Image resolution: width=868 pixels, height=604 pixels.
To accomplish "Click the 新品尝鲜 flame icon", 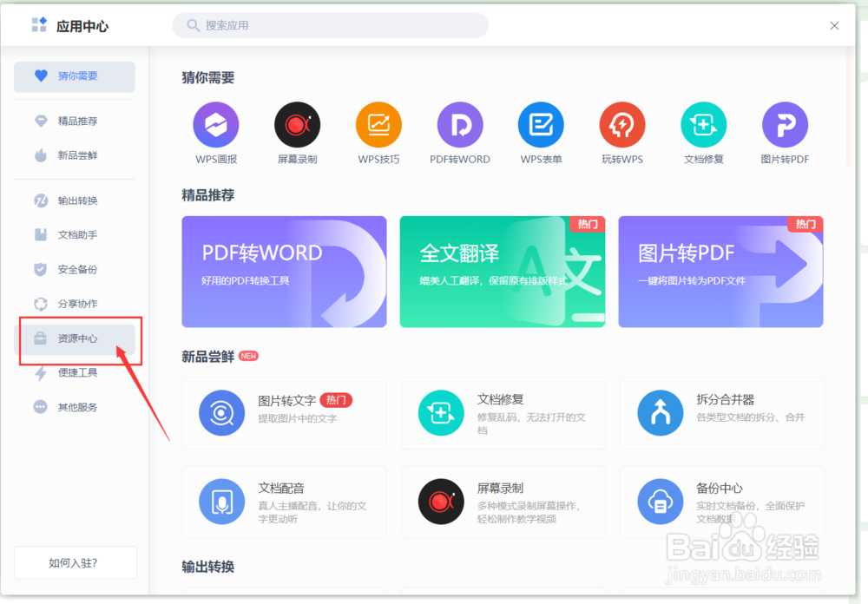I will (x=41, y=155).
